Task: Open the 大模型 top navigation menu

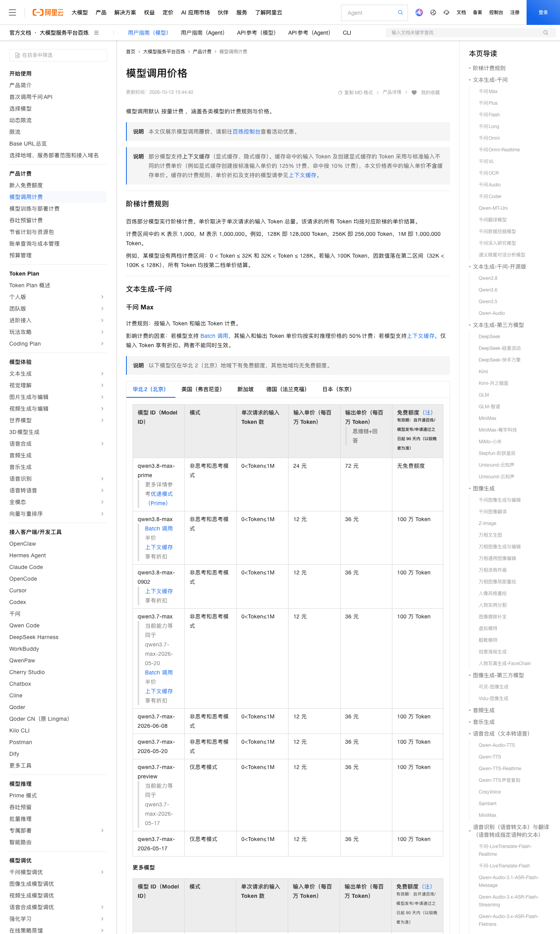Action: tap(80, 12)
